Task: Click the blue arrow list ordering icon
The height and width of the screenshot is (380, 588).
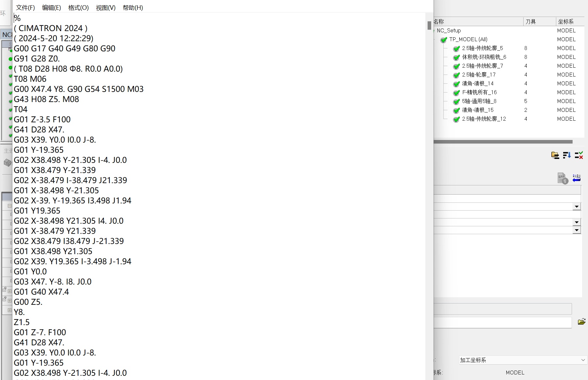Action: 577,178
